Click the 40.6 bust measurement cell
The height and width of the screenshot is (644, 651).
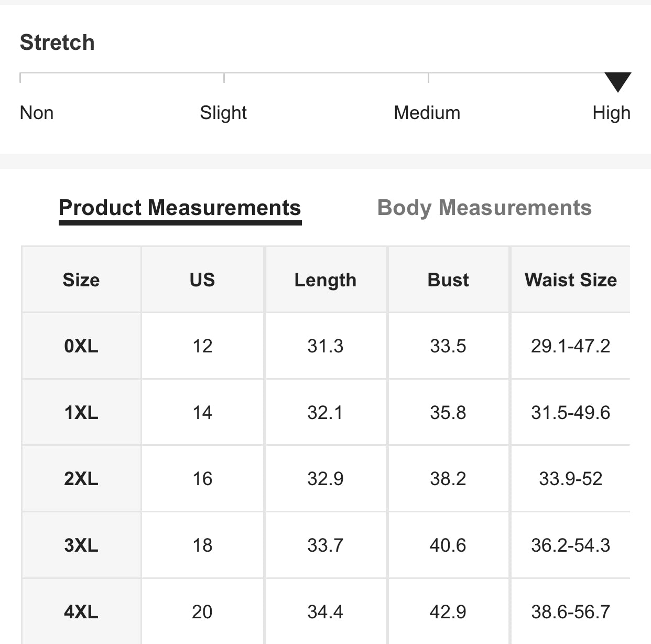coord(448,545)
